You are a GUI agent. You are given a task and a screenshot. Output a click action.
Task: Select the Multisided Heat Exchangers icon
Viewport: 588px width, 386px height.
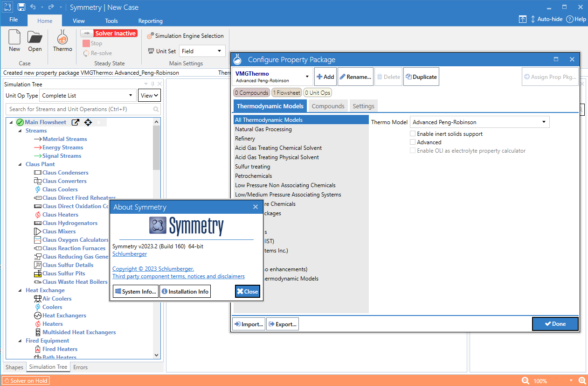[x=38, y=332]
